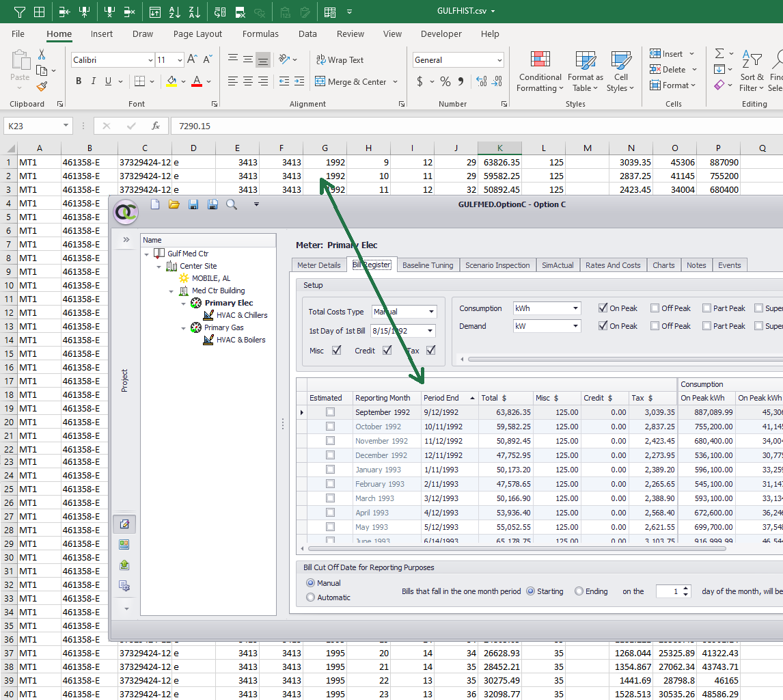
Task: Open Total Costs Type dropdown
Action: 431,311
